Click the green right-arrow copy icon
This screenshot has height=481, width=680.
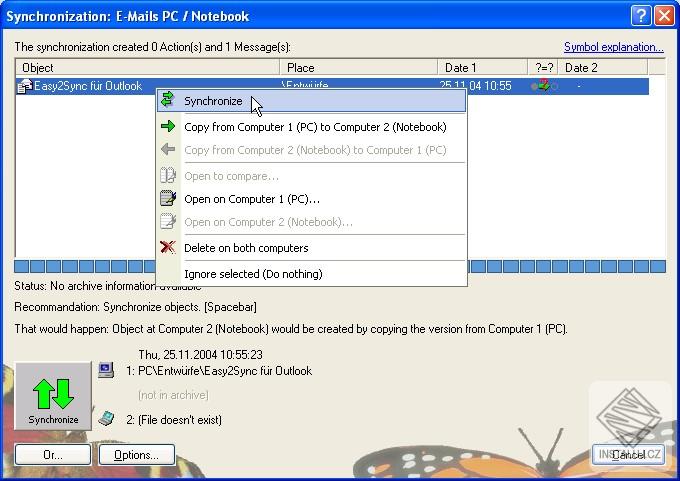click(167, 126)
